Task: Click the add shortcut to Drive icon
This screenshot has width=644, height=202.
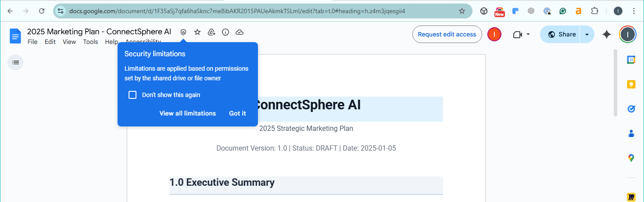Action: click(x=211, y=32)
